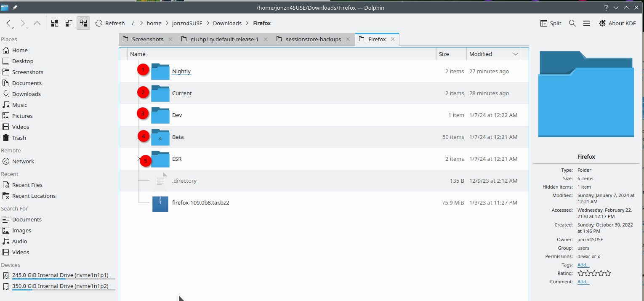
Task: Open the search magnifier
Action: pyautogui.click(x=572, y=23)
